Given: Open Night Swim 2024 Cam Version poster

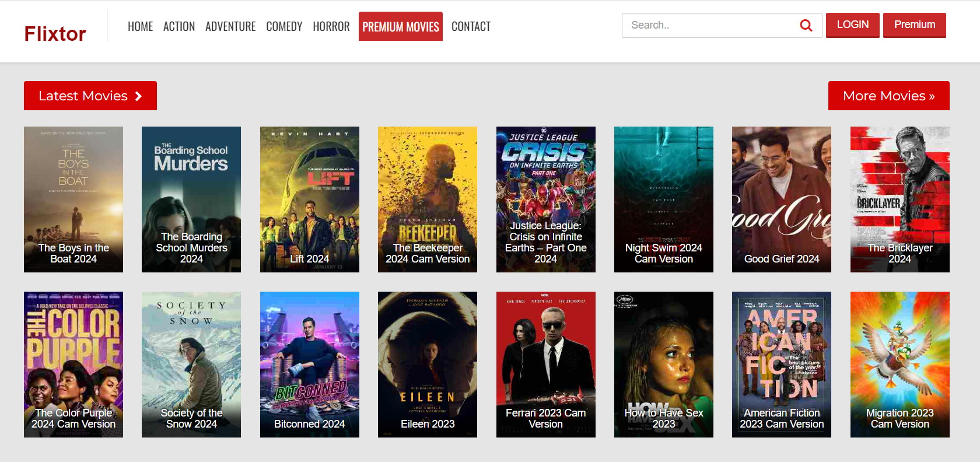Looking at the screenshot, I should coord(664,199).
